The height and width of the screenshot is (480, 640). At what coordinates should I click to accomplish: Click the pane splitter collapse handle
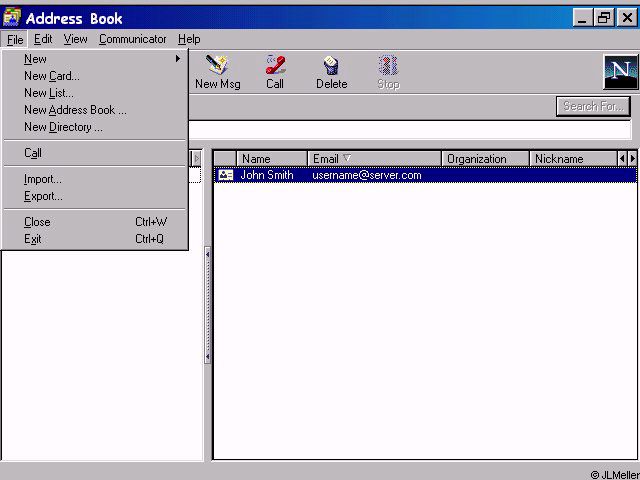[208, 305]
